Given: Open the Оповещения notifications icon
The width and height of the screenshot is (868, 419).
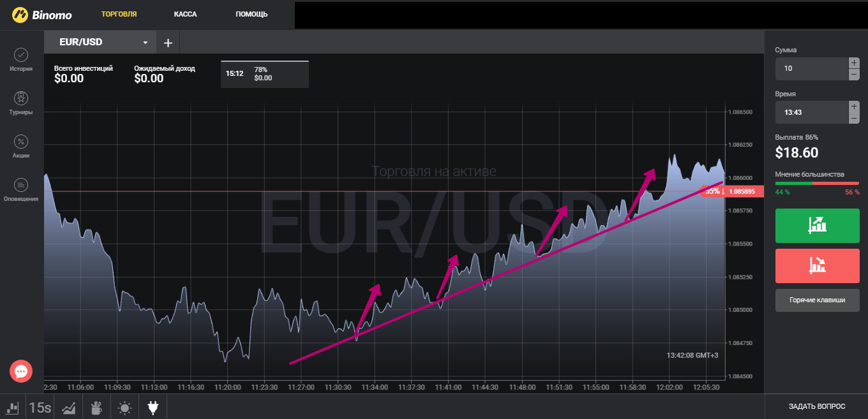Looking at the screenshot, I should click(x=21, y=185).
